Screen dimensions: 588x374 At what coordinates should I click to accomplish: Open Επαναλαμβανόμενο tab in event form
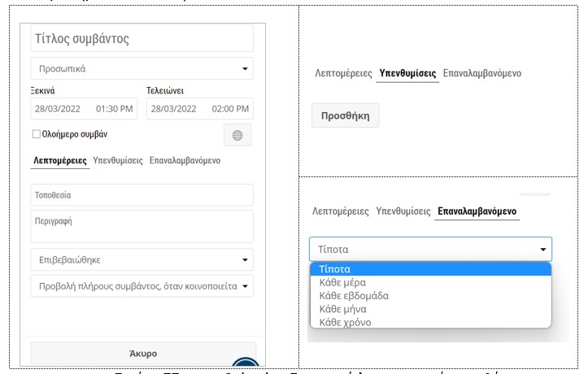pos(185,161)
